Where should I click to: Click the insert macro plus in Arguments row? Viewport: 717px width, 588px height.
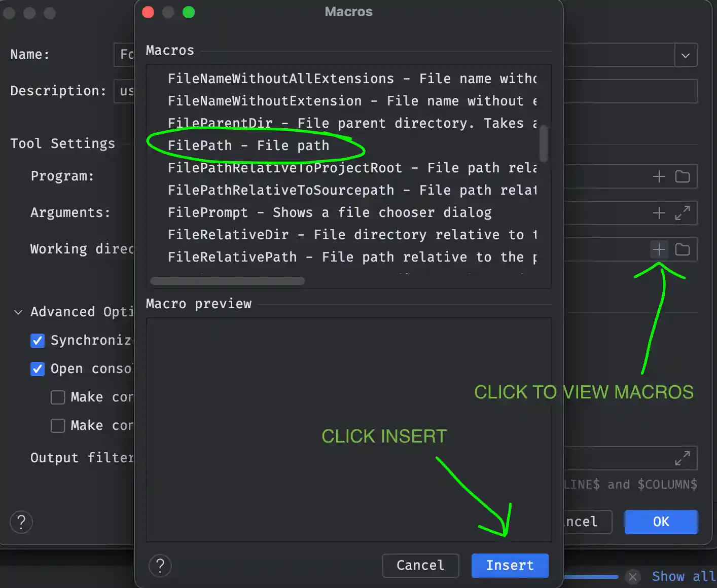(659, 213)
